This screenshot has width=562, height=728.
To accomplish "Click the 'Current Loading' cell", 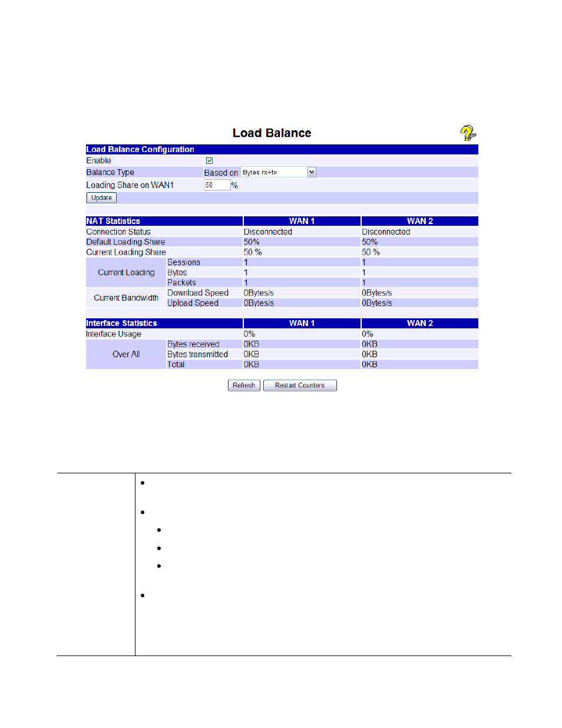I will tap(126, 272).
